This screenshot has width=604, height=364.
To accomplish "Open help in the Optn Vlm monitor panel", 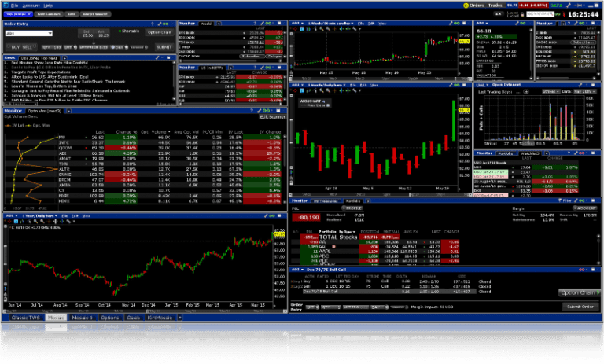I will [x=252, y=111].
